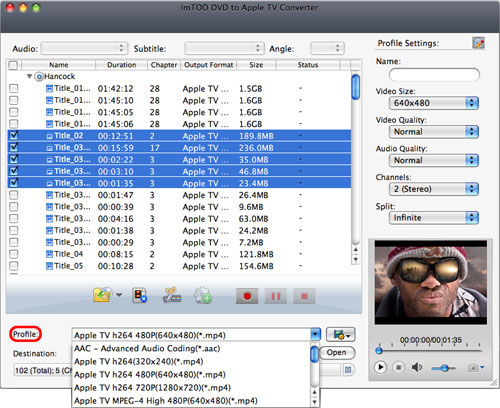
Task: Mute the preview volume speaker
Action: [x=417, y=367]
